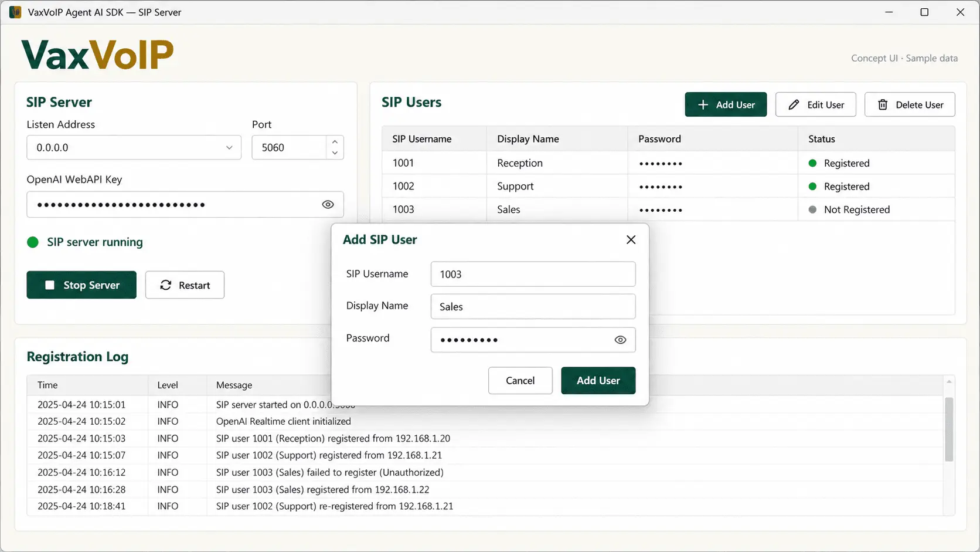Select the 1002 Support user row
This screenshot has height=552, width=980.
668,187
